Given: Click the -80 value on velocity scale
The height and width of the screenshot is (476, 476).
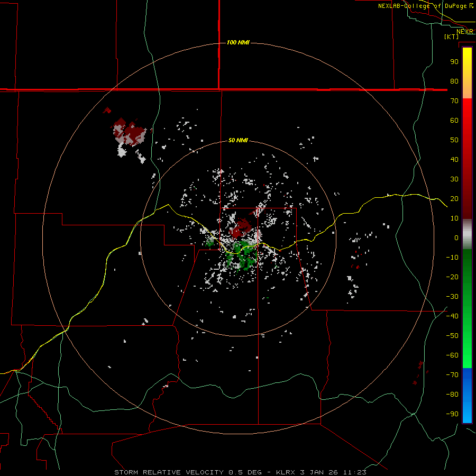Looking at the screenshot, I should coord(452,395).
